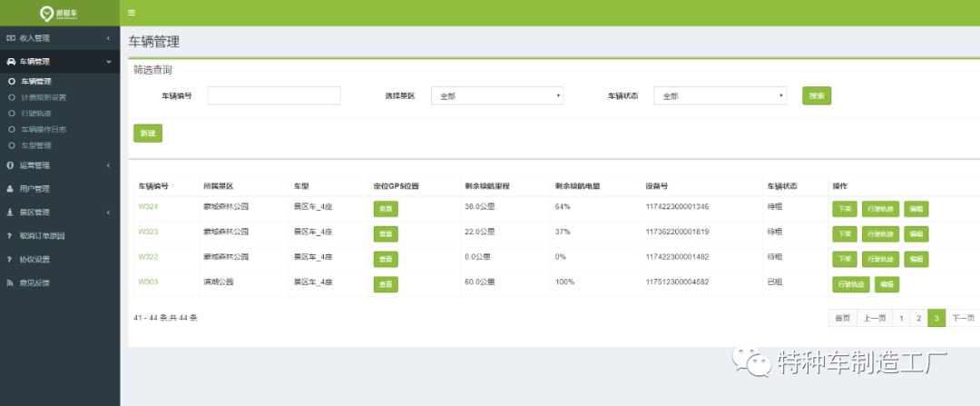Focus the 车辆编号 input field
This screenshot has width=980, height=406.
pos(274,95)
